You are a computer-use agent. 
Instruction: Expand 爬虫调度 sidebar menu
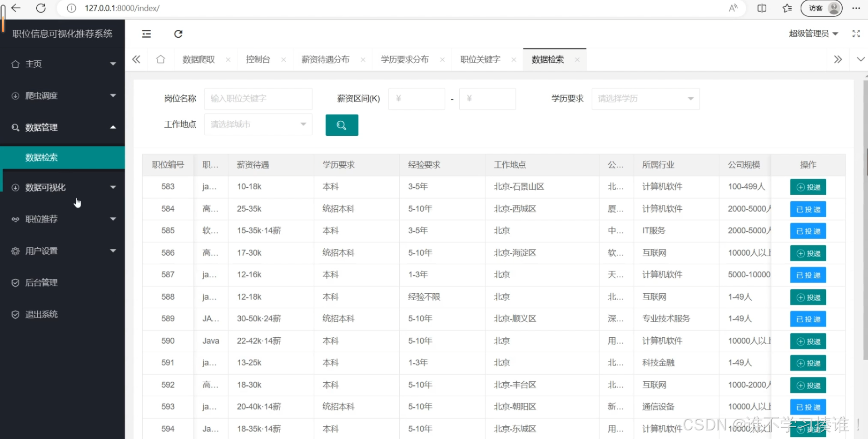point(62,96)
